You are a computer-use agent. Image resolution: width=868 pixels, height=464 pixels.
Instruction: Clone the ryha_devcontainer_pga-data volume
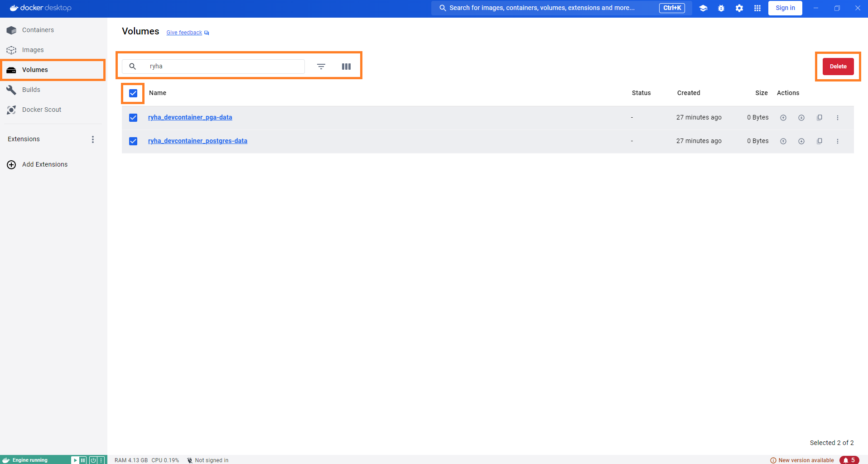coord(820,118)
